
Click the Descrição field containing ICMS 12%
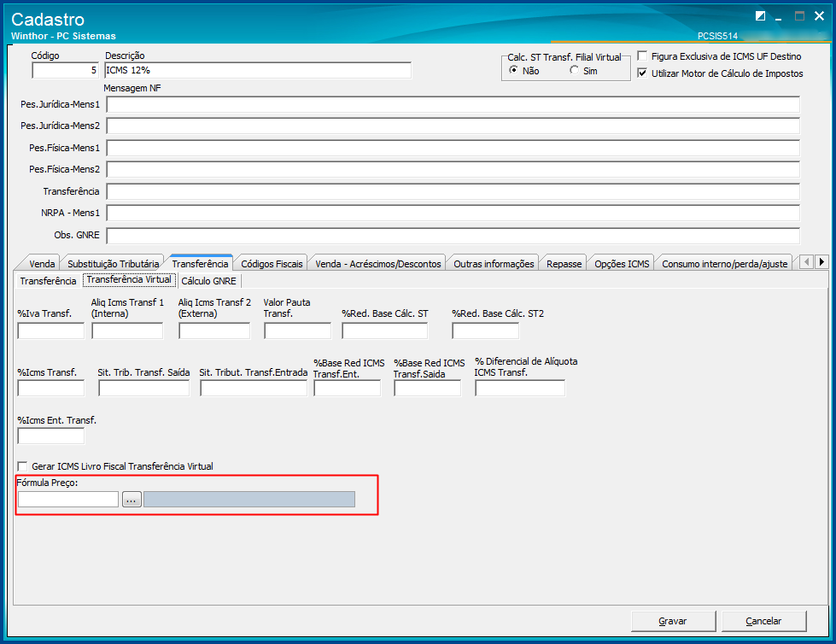tap(258, 70)
